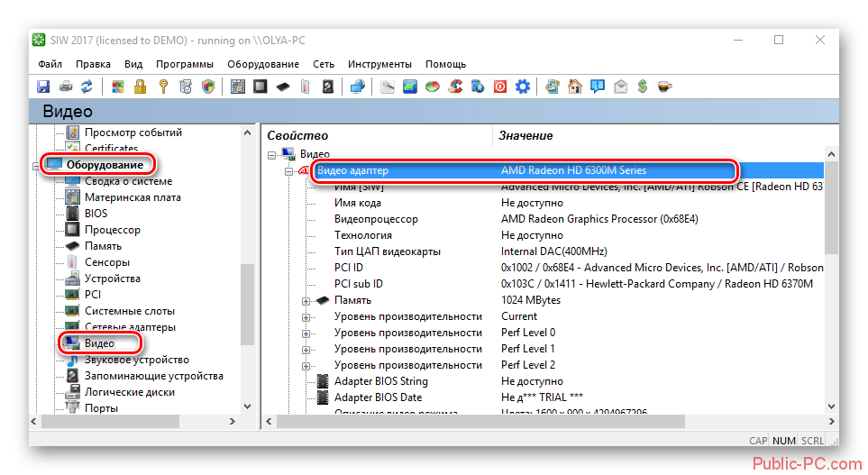The width and height of the screenshot is (868, 475).
Task: Click the red power button toolbar icon
Action: click(500, 87)
